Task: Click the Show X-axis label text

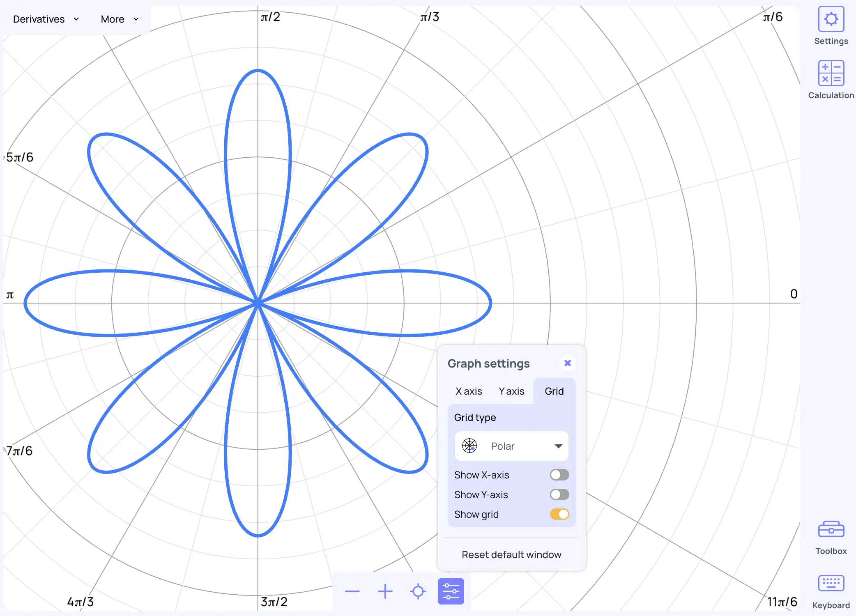Action: [482, 475]
